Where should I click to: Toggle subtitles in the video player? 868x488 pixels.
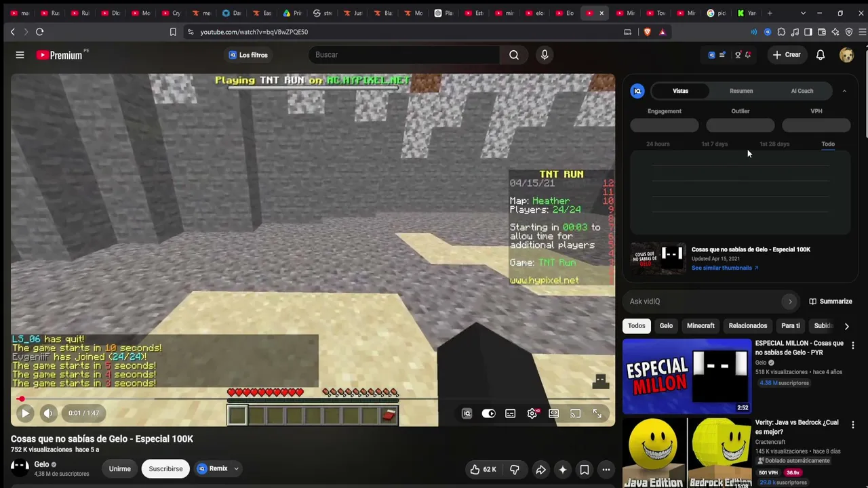(510, 413)
